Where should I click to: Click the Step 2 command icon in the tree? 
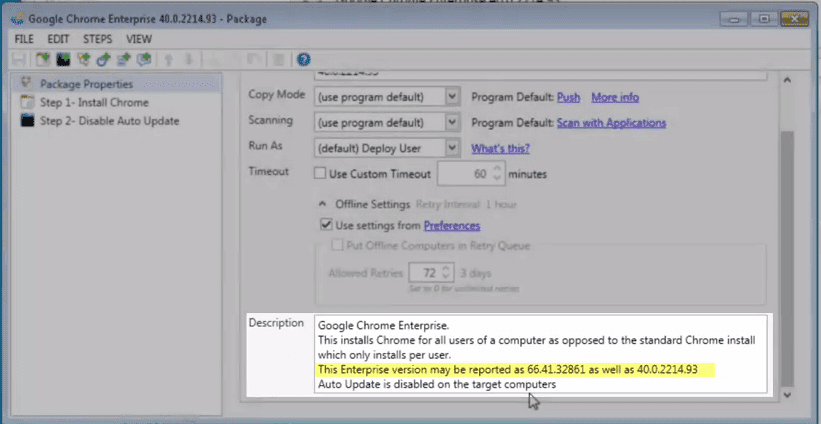coord(27,120)
